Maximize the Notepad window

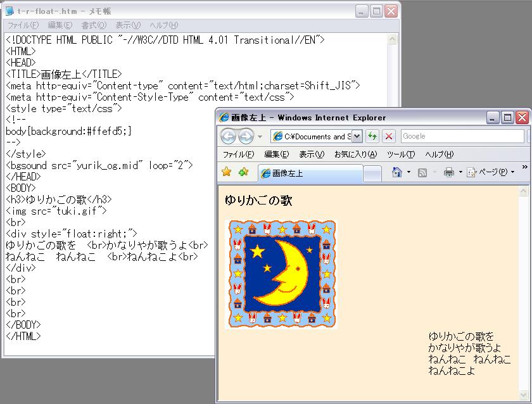click(376, 11)
